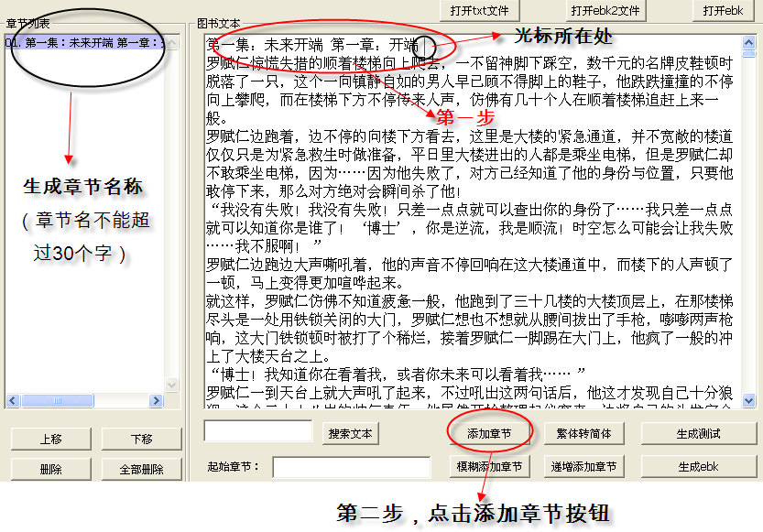Open an ebk2 file with 打开ebk2文件

click(603, 10)
